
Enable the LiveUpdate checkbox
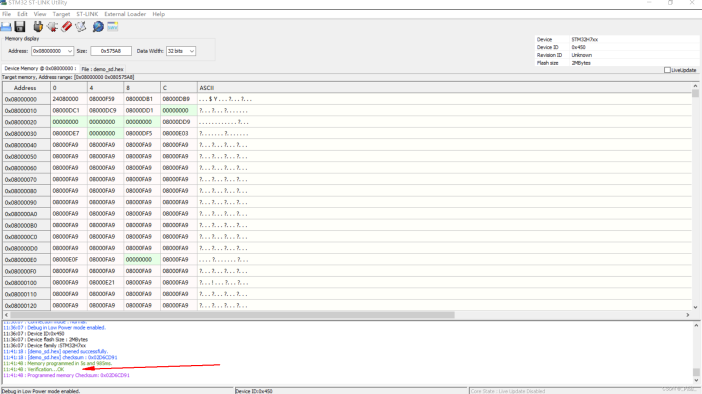pyautogui.click(x=667, y=70)
